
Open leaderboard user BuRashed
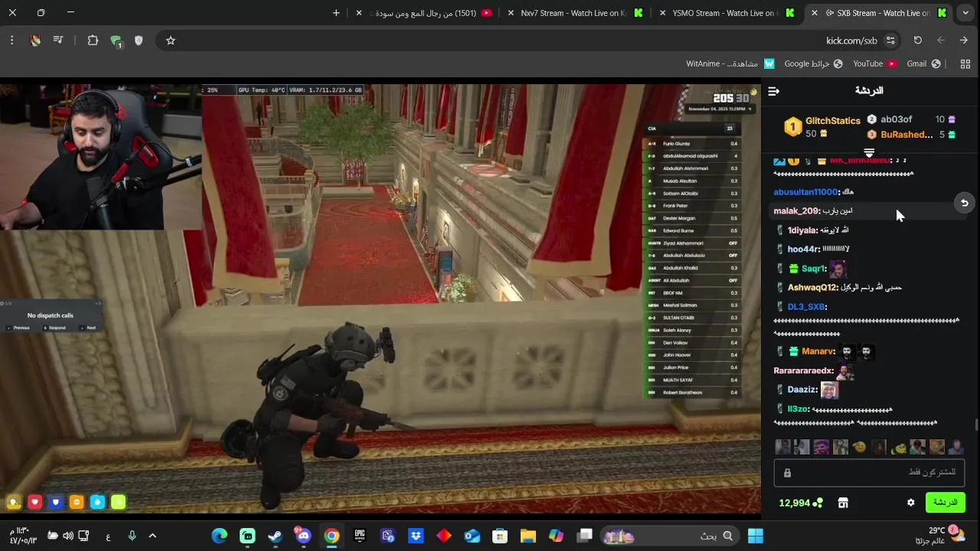click(x=906, y=135)
